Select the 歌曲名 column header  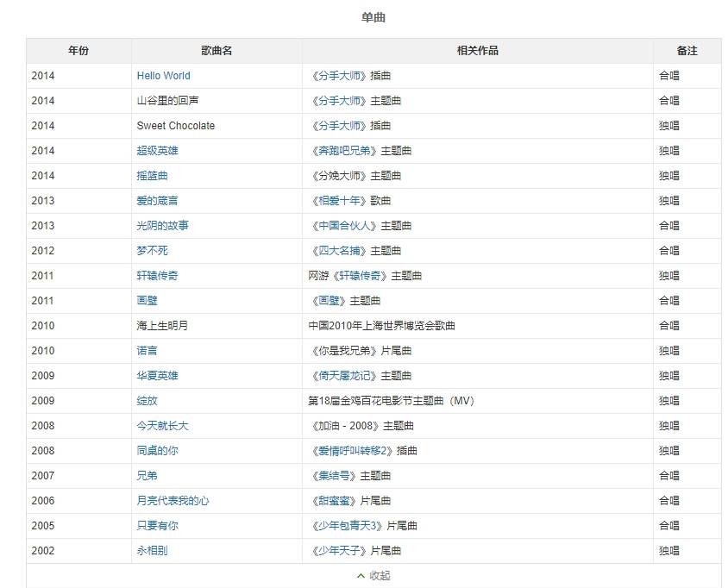pos(217,51)
